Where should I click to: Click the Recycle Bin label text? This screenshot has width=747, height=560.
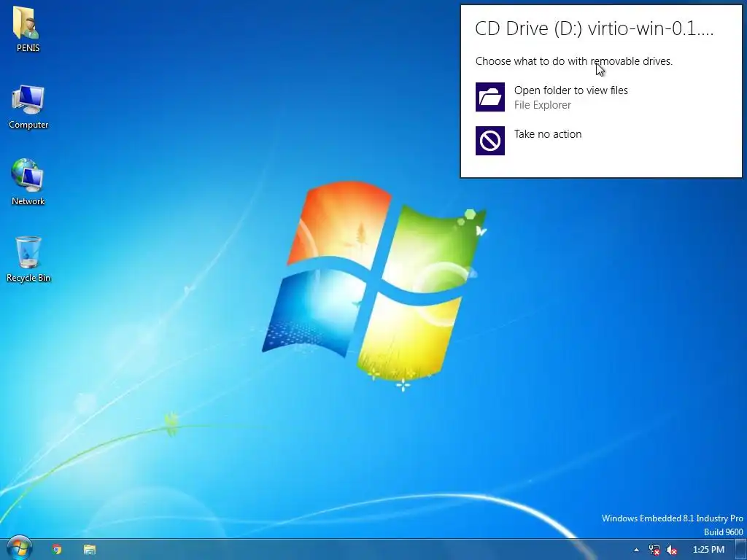tap(28, 278)
